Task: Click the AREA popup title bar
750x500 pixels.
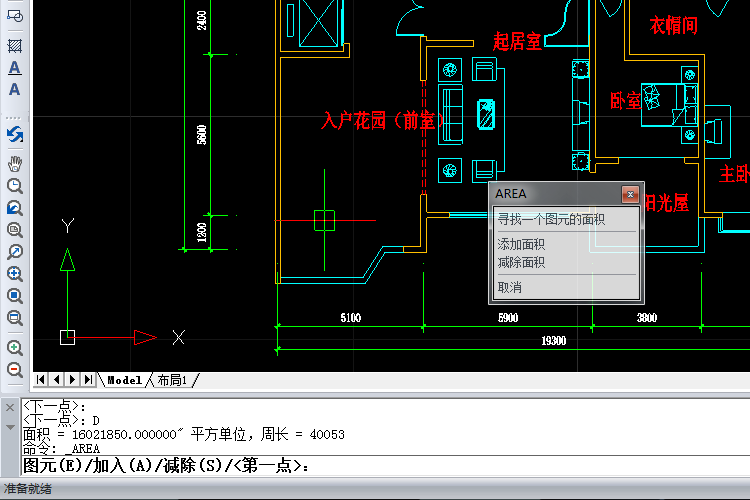Action: (557, 194)
